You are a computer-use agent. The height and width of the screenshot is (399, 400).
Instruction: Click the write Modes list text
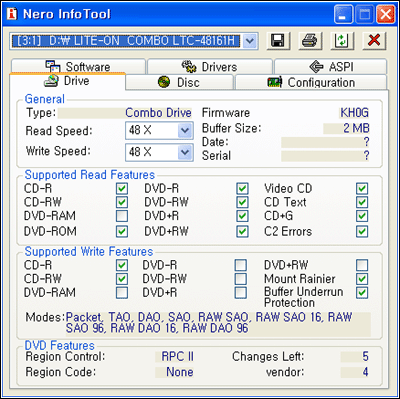pos(209,322)
